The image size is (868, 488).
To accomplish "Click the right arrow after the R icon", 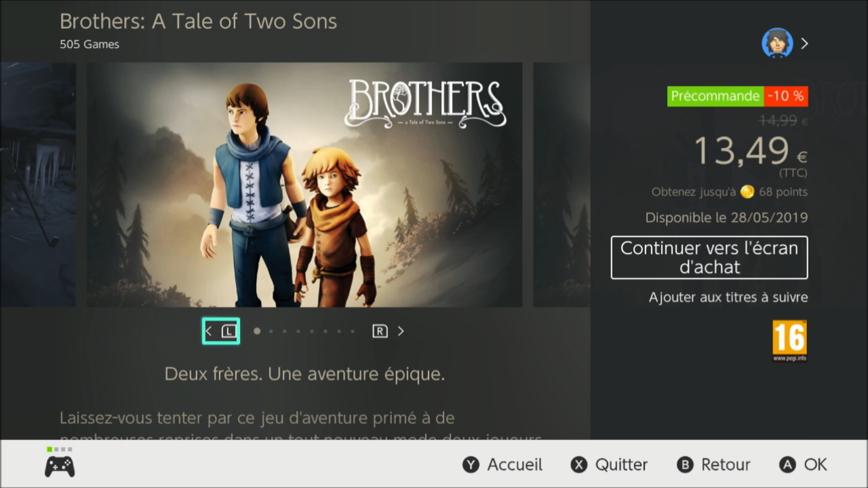I will point(401,331).
